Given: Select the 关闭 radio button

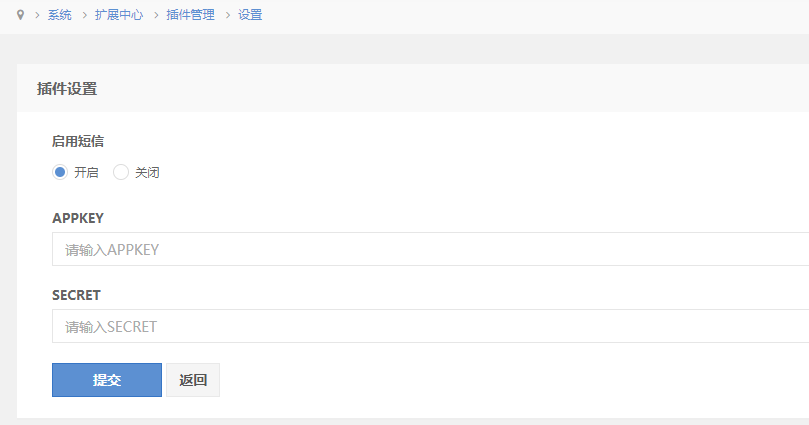Looking at the screenshot, I should (x=121, y=172).
